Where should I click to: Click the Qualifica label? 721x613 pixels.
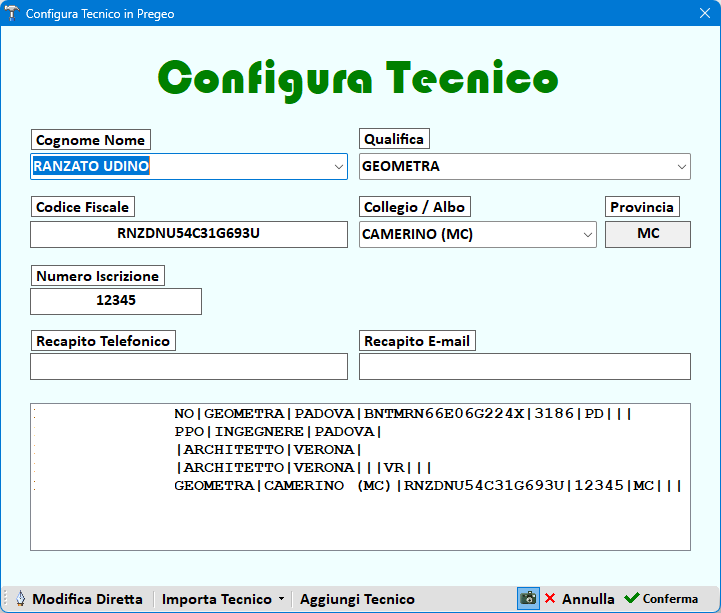[394, 139]
